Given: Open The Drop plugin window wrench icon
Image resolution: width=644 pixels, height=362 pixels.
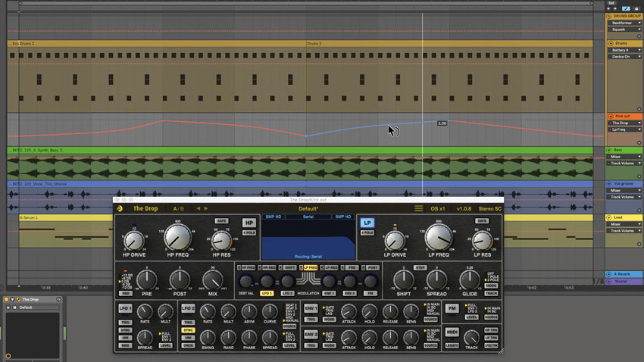Looking at the screenshot, I should [18, 300].
